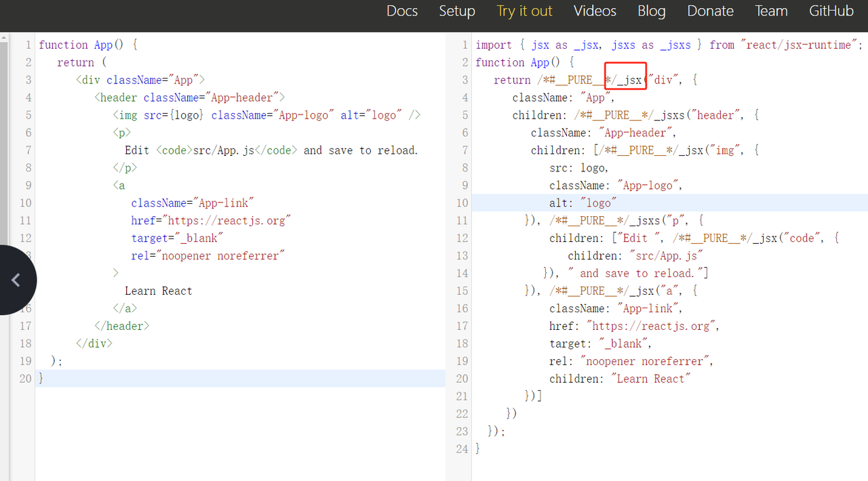Viewport: 868px width, 481px height.
Task: Click the closing brace on output line 24
Action: pos(478,448)
